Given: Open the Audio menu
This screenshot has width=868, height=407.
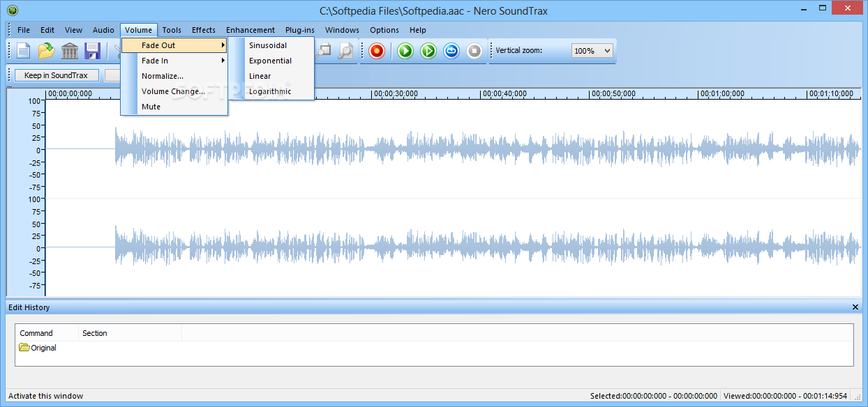Looking at the screenshot, I should point(103,30).
